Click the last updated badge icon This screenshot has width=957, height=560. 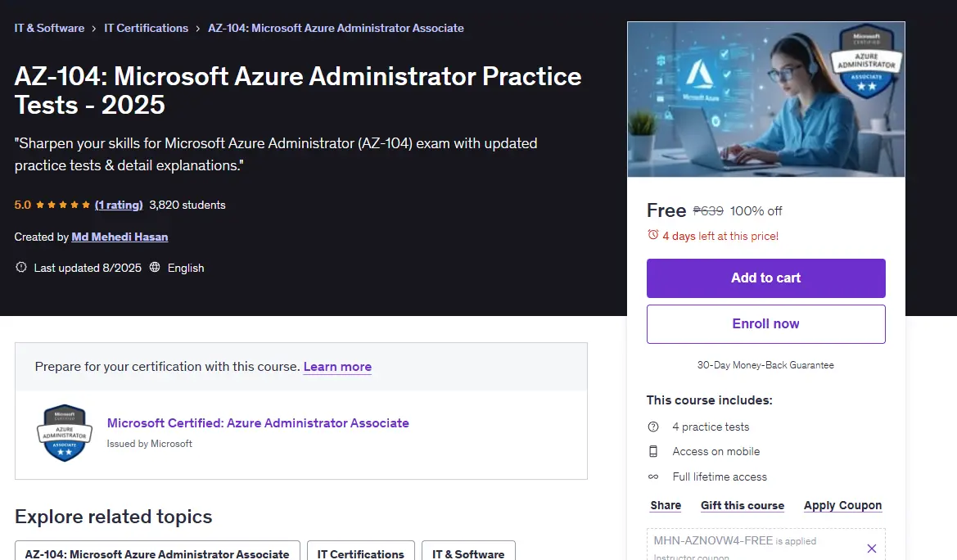(x=21, y=268)
